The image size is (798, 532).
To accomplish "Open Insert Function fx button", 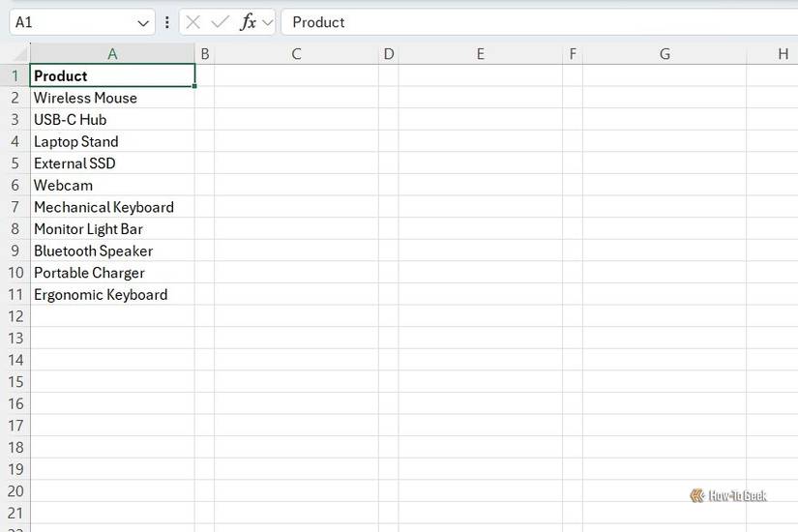I will (x=249, y=22).
